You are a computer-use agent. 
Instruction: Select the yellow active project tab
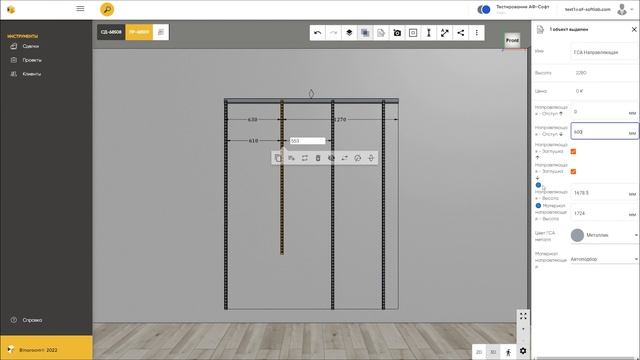point(139,32)
